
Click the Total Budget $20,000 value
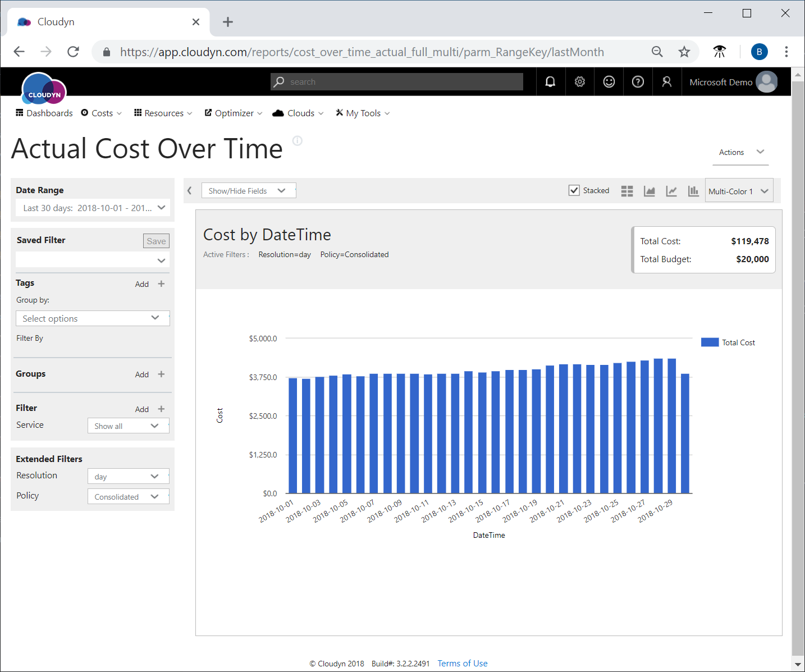pyautogui.click(x=752, y=259)
